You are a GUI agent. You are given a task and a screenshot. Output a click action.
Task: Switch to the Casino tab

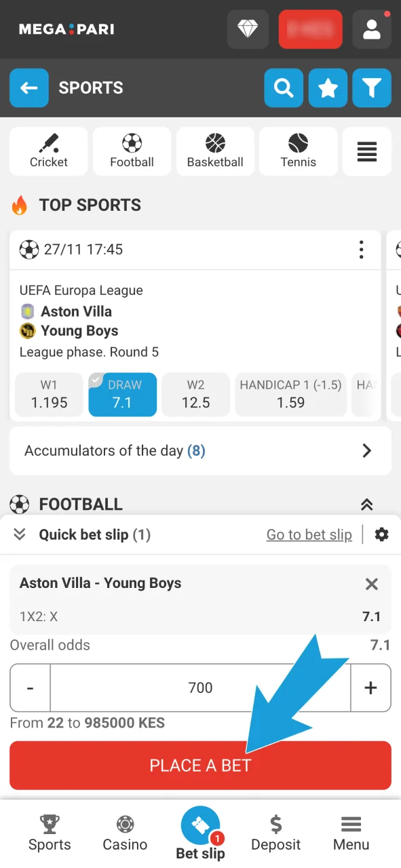pos(125,833)
